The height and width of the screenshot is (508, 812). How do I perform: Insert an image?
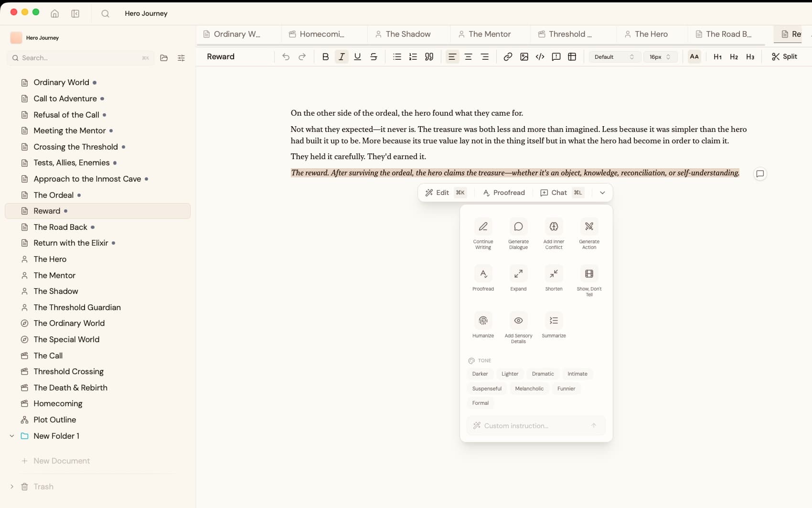click(524, 56)
